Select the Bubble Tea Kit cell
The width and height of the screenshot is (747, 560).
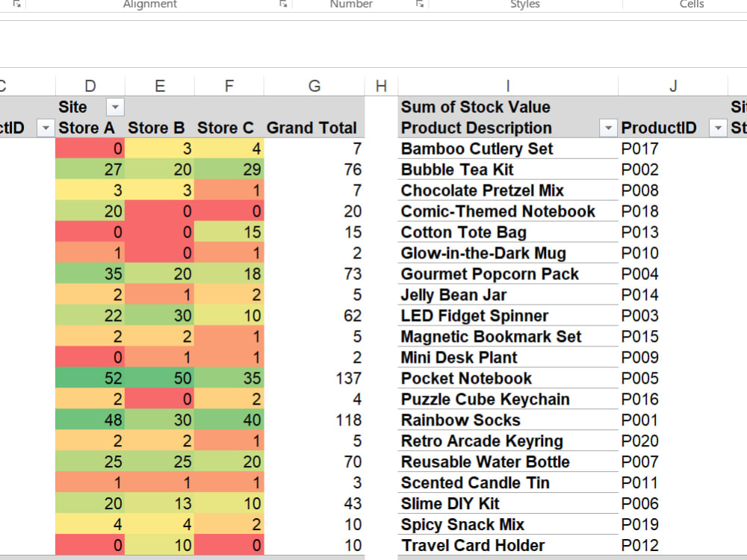[508, 170]
